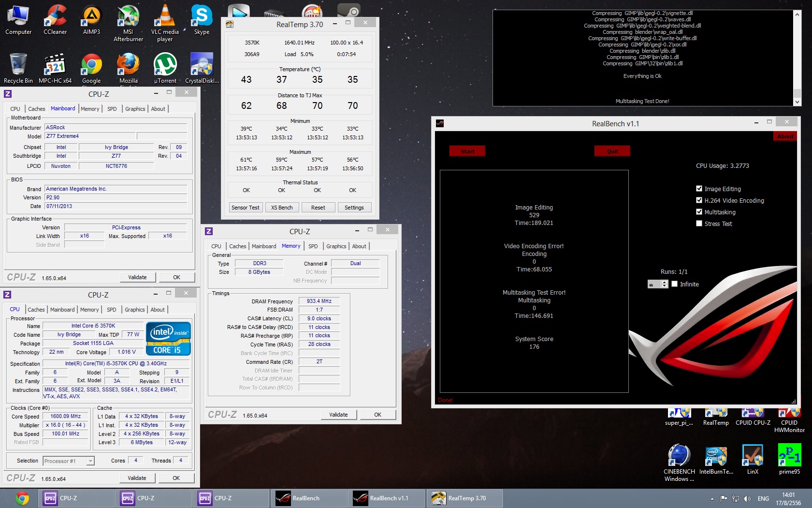Open Caches tab in CPU-Z Memory window

(238, 246)
